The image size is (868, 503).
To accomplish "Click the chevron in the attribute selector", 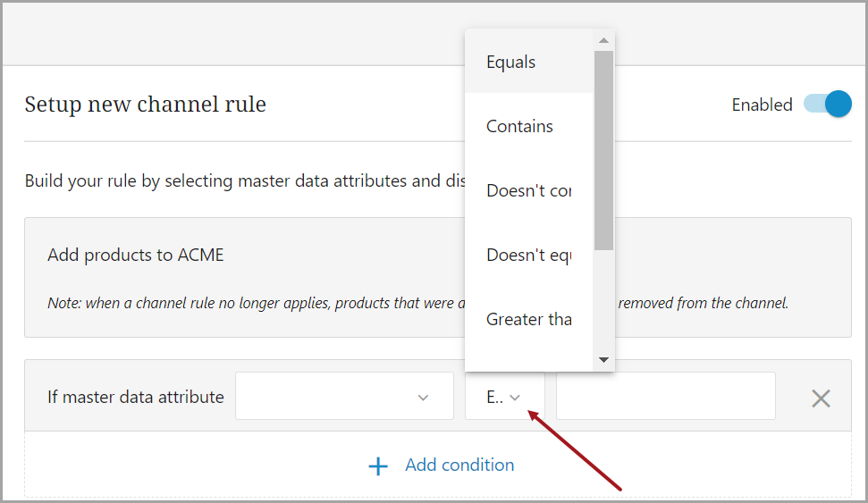I will 424,398.
